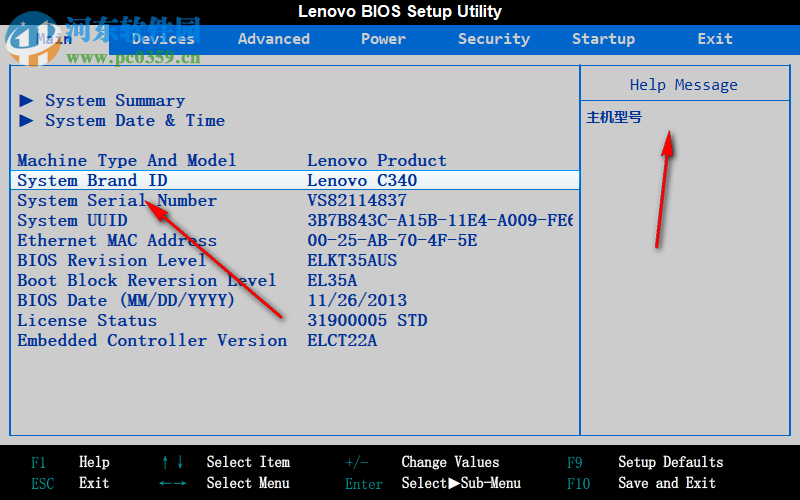This screenshot has width=800, height=500.
Task: Click the Lenovo Product value
Action: tap(377, 161)
